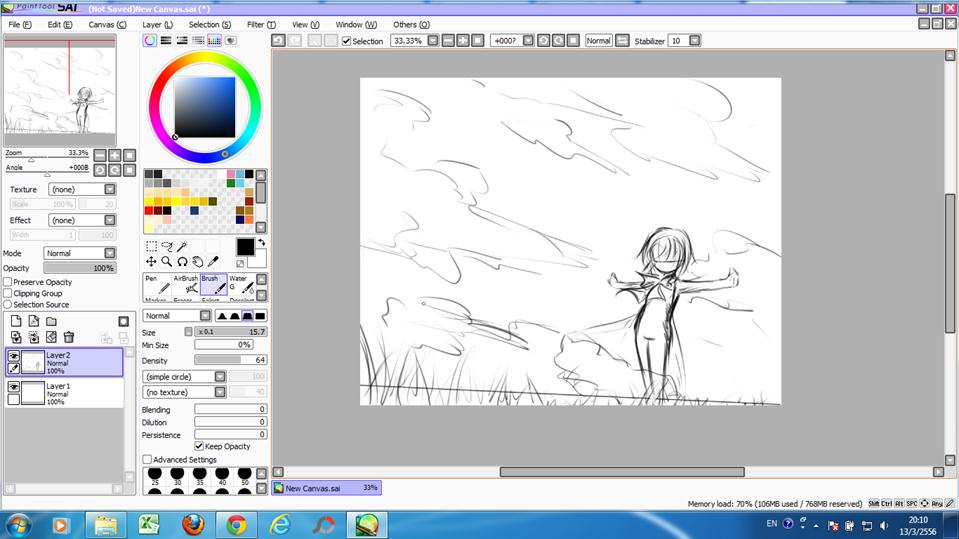Click the brush Density slider
The image size is (959, 539).
coord(231,360)
